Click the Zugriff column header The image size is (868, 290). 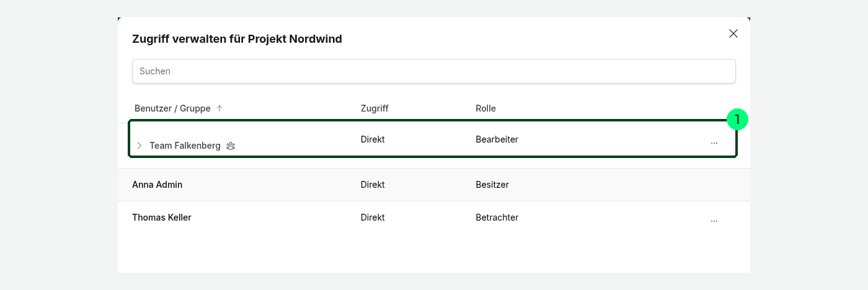click(374, 108)
